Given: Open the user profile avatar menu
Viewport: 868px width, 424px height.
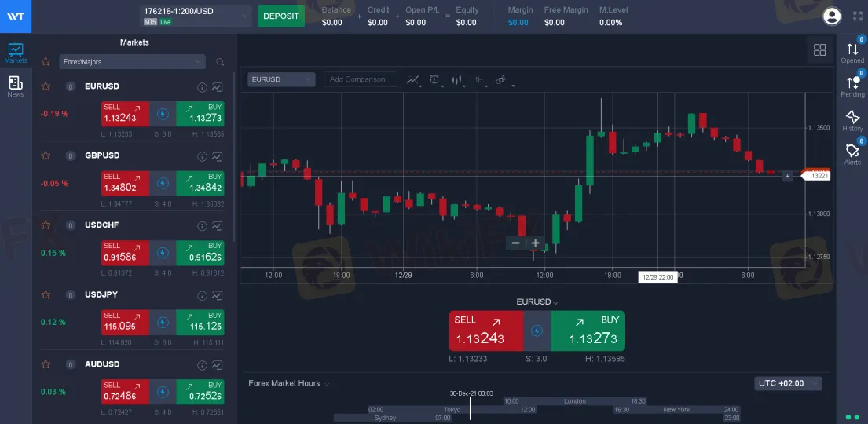Looking at the screenshot, I should [x=832, y=16].
